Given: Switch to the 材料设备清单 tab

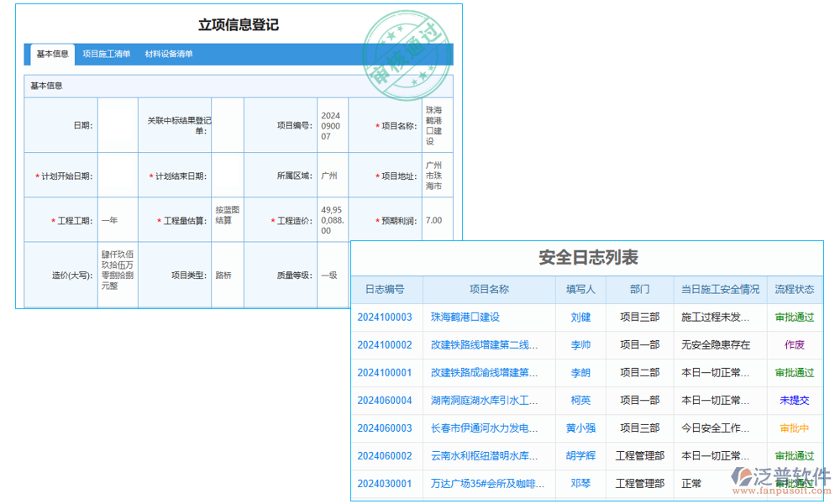Looking at the screenshot, I should 171,54.
